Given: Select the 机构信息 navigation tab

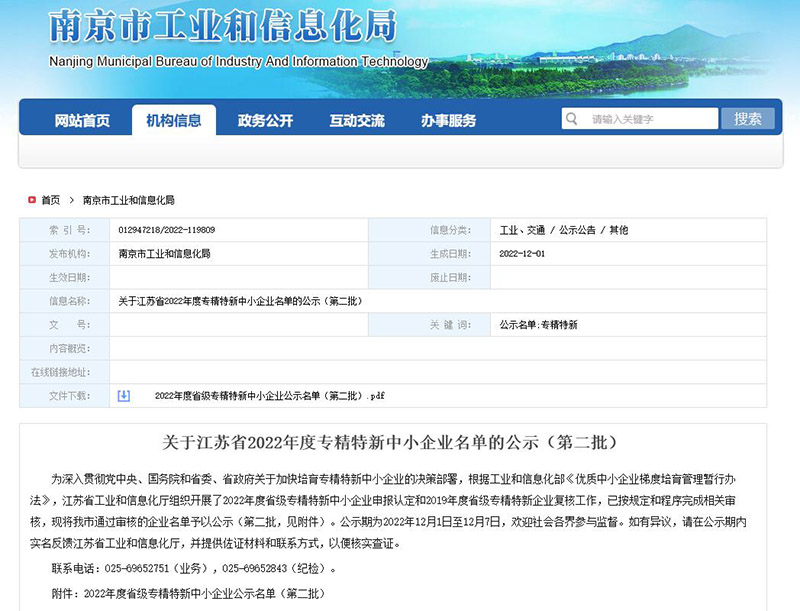Looking at the screenshot, I should click(x=173, y=121).
